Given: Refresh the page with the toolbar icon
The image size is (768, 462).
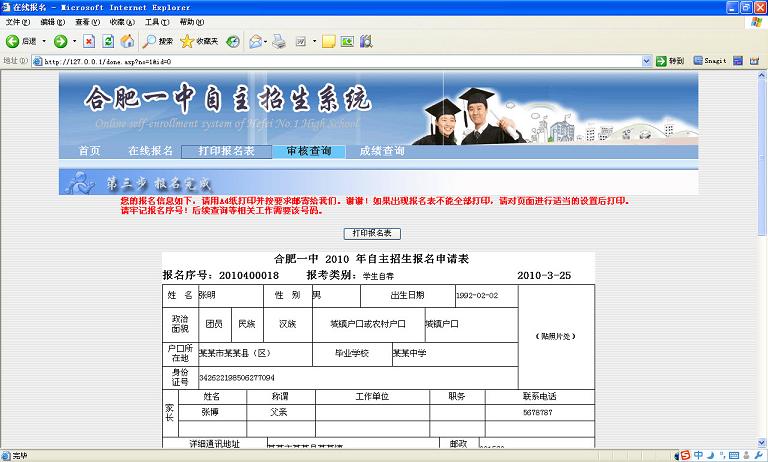Looking at the screenshot, I should click(108, 41).
